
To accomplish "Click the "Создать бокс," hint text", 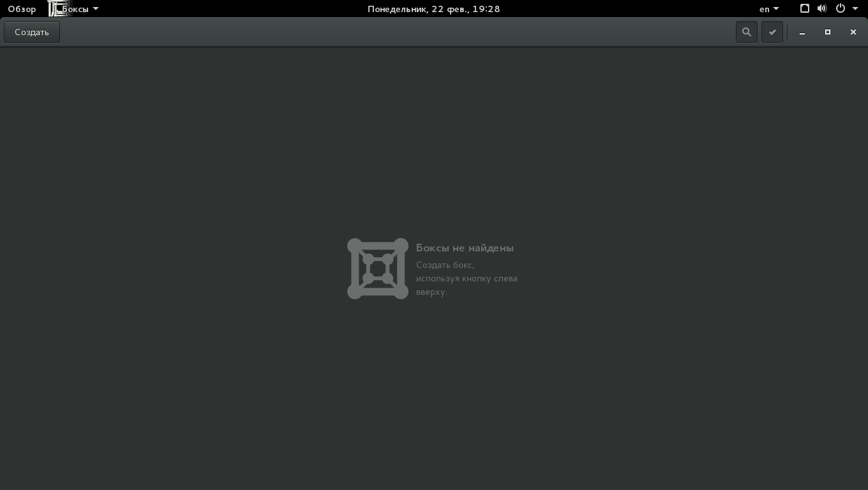I will click(x=445, y=265).
